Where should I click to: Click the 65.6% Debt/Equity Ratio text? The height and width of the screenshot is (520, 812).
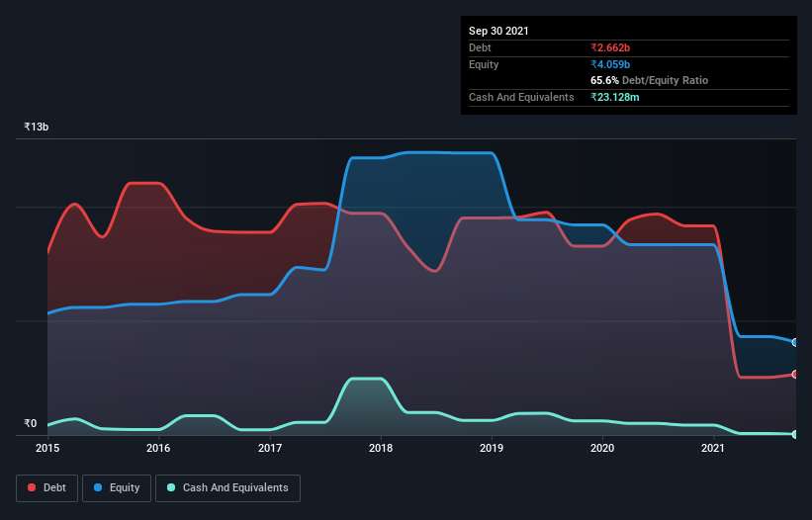[x=650, y=80]
